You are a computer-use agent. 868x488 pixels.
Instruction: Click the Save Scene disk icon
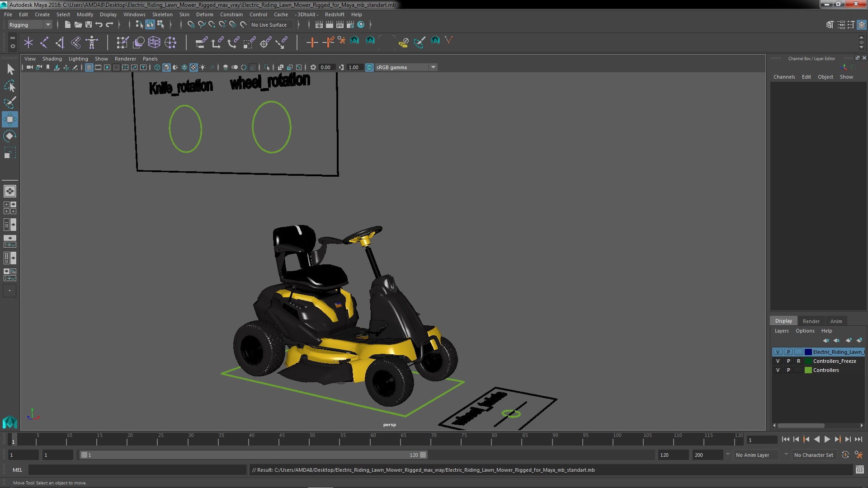point(89,25)
